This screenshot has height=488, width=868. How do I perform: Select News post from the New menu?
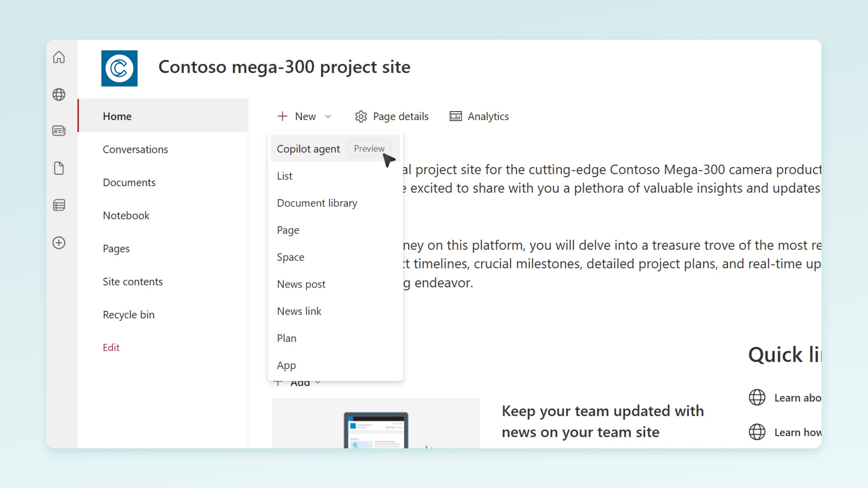[301, 284]
